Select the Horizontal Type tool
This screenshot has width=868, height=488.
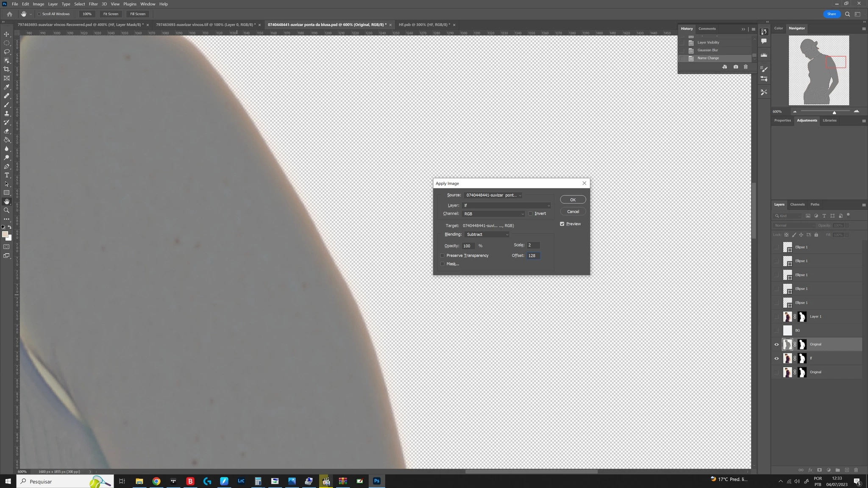pyautogui.click(x=6, y=175)
